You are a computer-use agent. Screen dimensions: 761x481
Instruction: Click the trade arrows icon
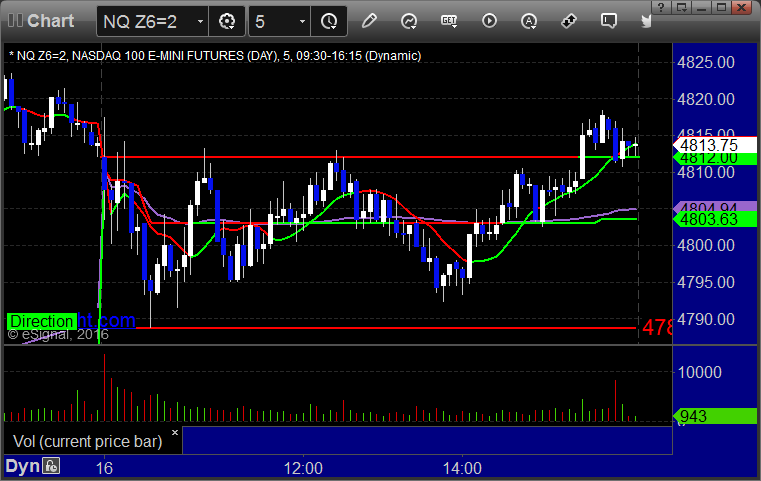[x=568, y=21]
